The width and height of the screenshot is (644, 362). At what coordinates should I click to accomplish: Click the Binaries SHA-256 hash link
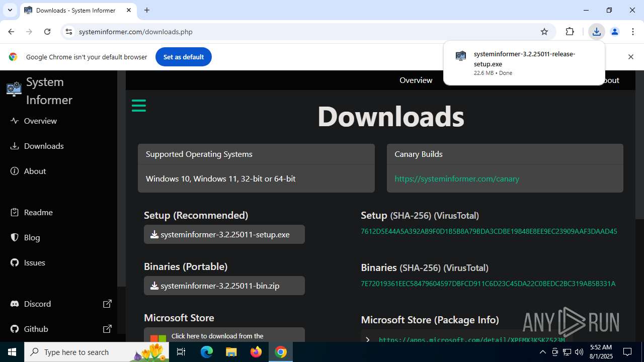[488, 284]
